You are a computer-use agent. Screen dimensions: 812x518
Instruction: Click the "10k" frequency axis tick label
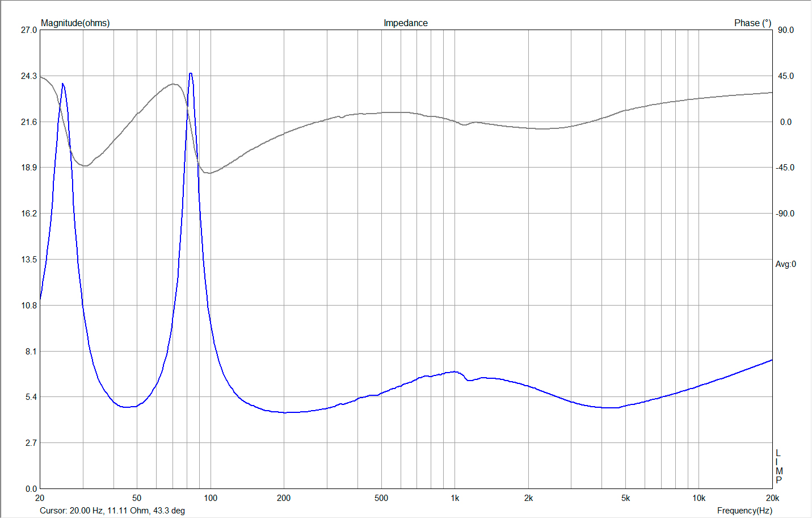tap(699, 498)
